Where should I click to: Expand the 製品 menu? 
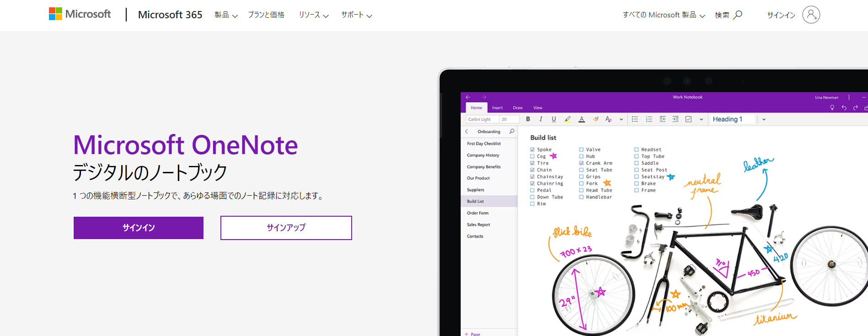tap(226, 15)
